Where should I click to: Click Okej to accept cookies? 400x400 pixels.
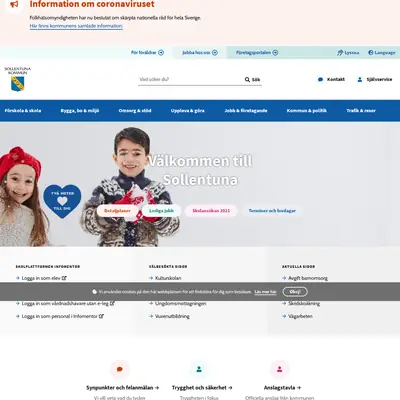[295, 292]
